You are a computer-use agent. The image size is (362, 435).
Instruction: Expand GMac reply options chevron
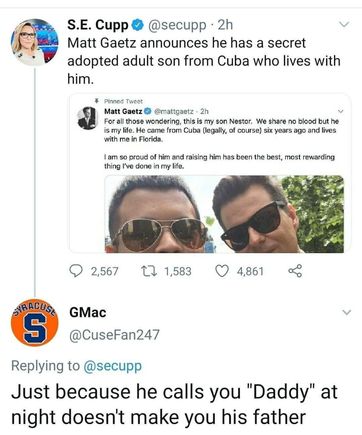tap(346, 313)
